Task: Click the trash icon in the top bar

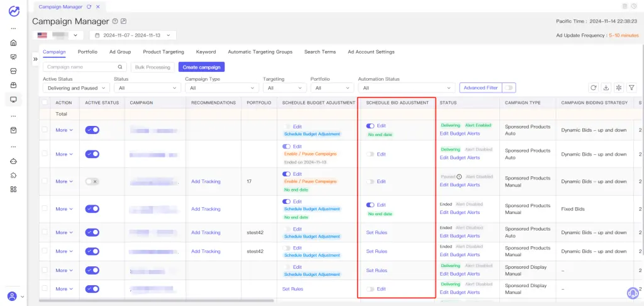Action: (x=625, y=6)
